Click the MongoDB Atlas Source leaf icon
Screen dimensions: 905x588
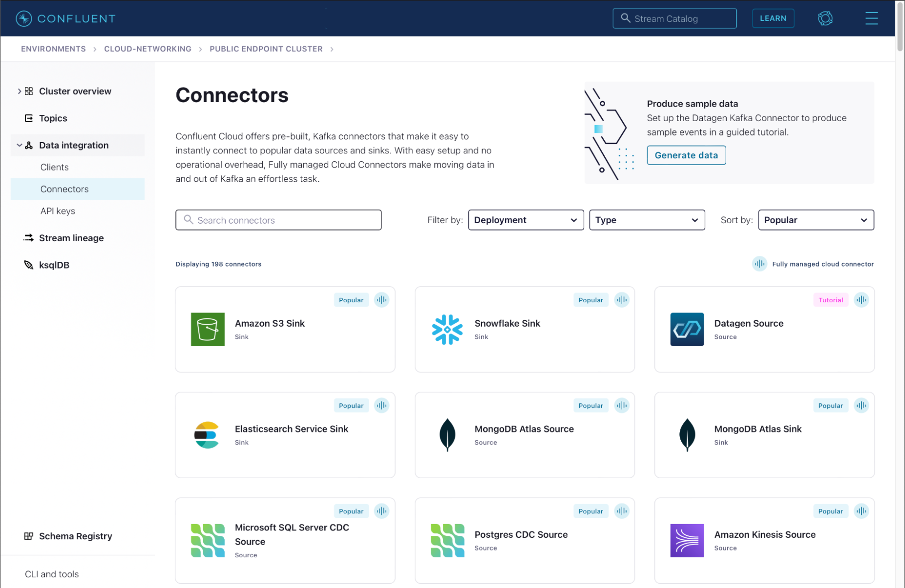(x=447, y=435)
